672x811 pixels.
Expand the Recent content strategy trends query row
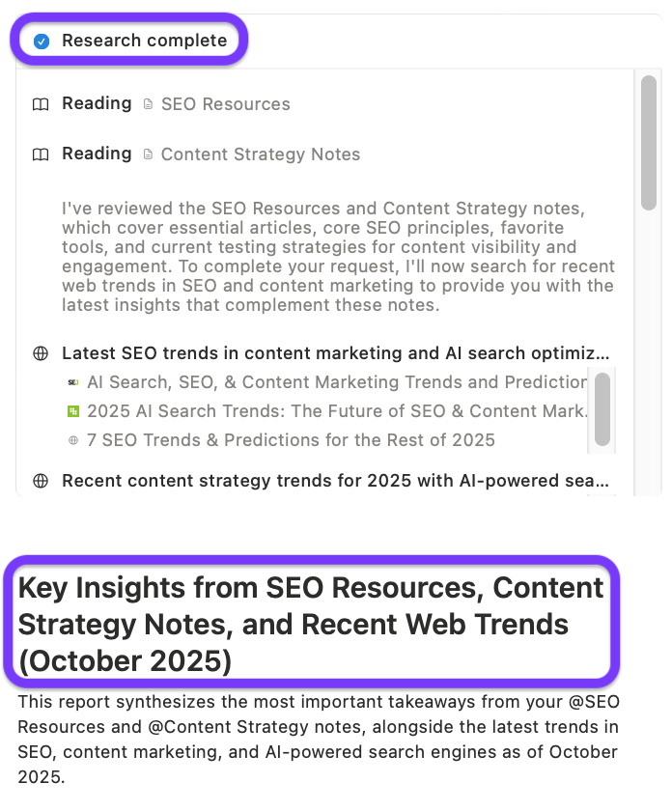335,481
